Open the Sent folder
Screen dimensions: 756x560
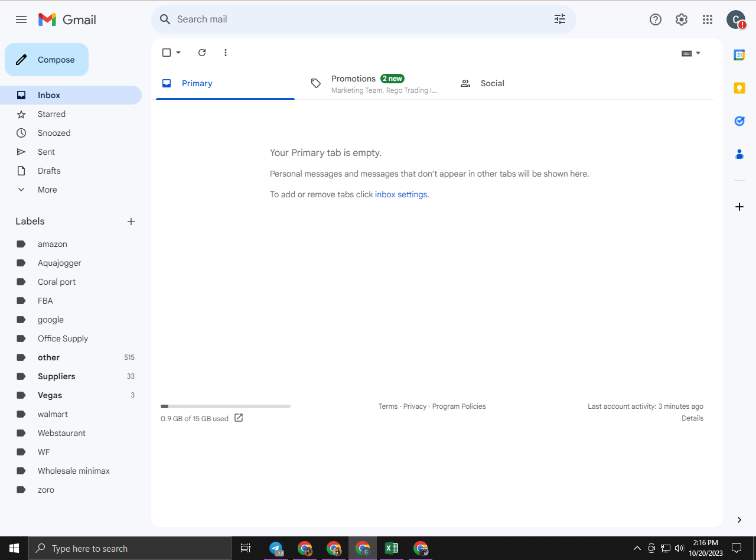[x=71, y=152]
